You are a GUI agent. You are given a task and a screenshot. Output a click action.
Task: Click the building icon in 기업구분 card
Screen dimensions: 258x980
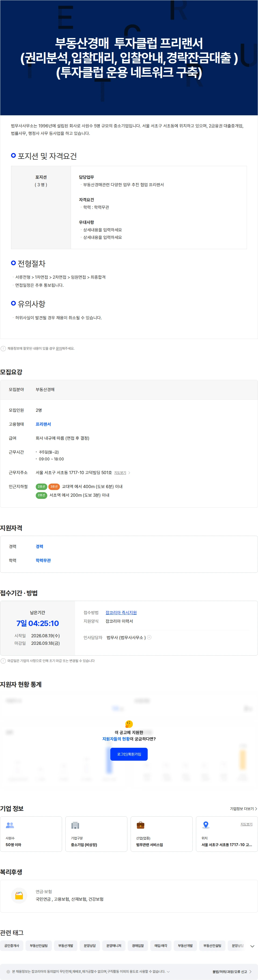tap(75, 825)
